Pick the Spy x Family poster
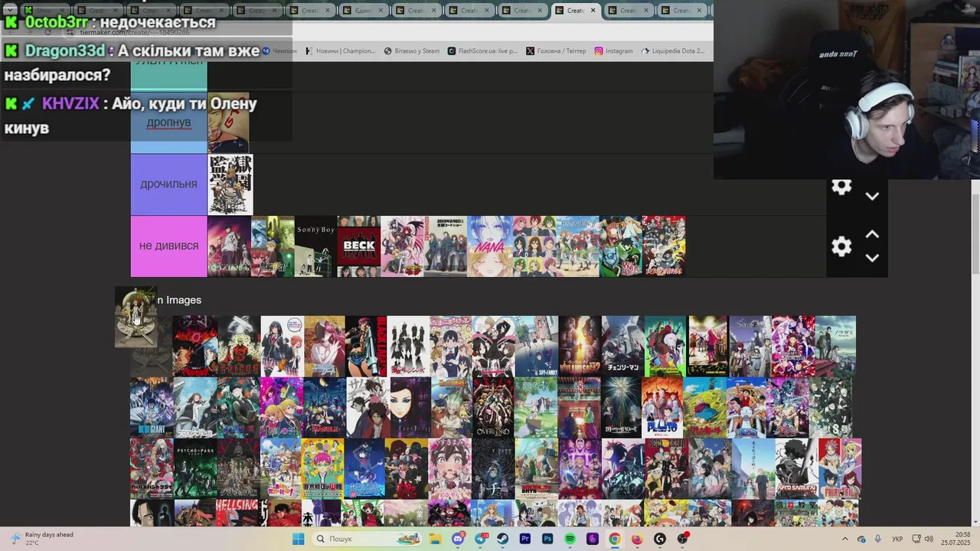 coord(536,346)
